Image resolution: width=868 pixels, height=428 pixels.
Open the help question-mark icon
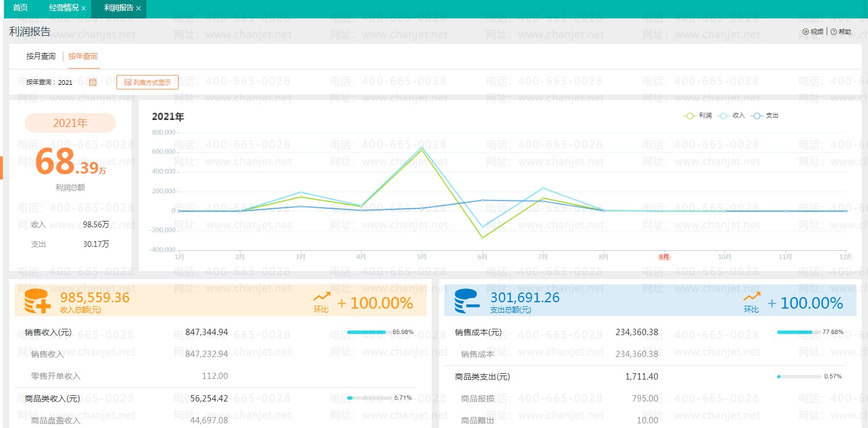pyautogui.click(x=833, y=32)
